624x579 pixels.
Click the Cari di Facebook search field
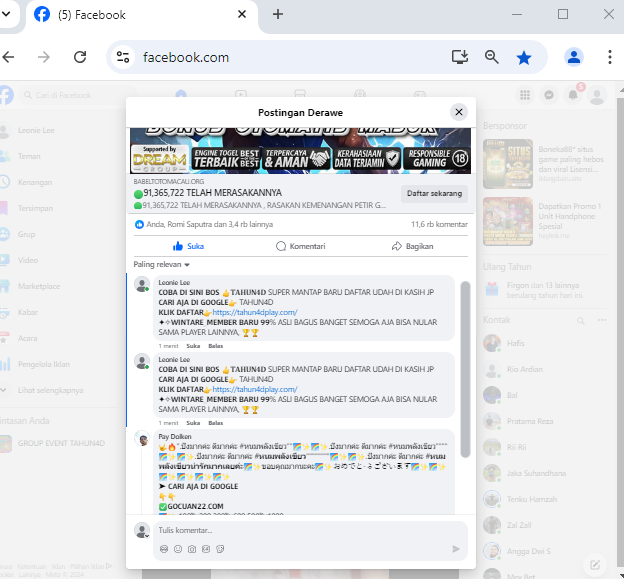tap(78, 95)
